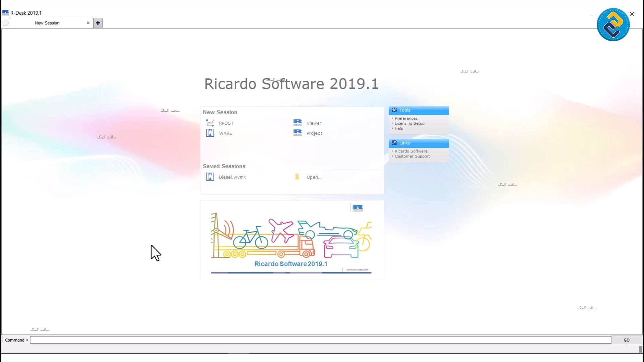Image resolution: width=644 pixels, height=362 pixels.
Task: Open Help under Tools
Action: (x=399, y=128)
